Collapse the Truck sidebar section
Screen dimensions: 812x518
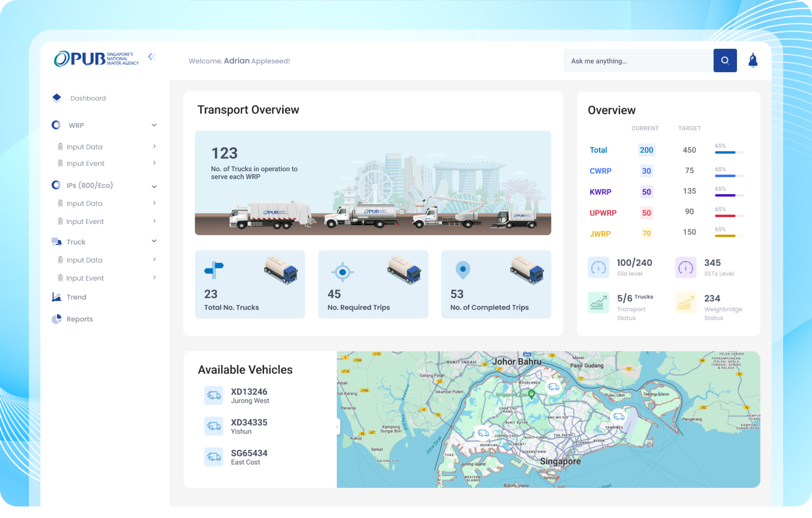[154, 241]
